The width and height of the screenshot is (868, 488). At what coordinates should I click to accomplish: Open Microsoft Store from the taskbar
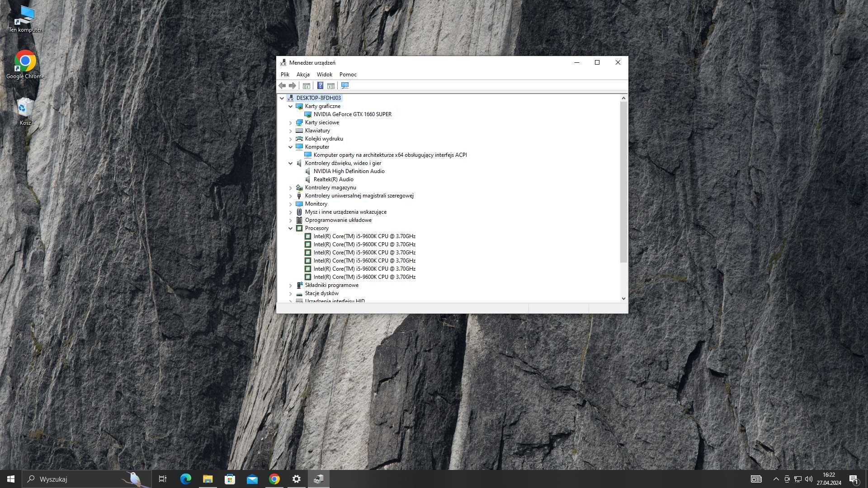(230, 479)
